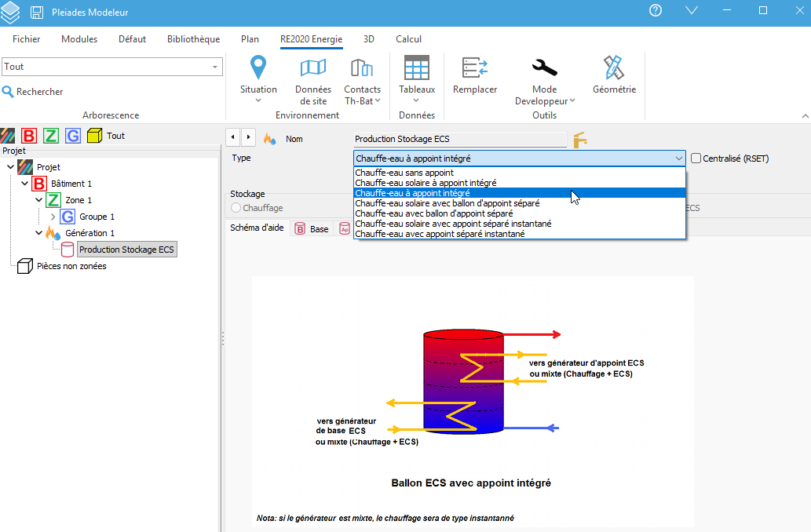Switch to the Bibliothèque tab
This screenshot has height=532, width=811.
tap(193, 39)
